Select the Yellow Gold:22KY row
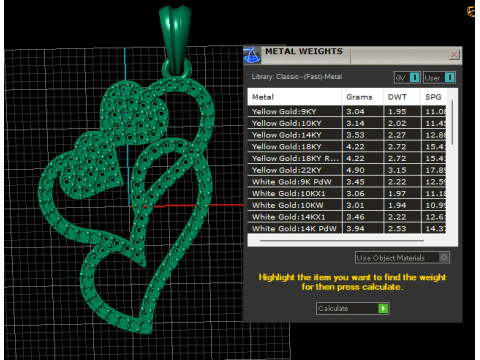The image size is (480, 360). (x=347, y=170)
